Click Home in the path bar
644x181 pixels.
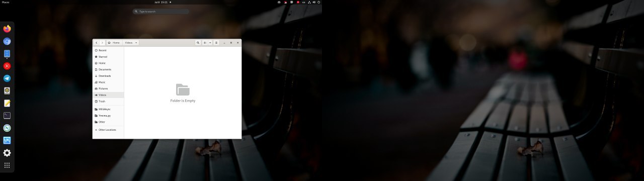114,43
